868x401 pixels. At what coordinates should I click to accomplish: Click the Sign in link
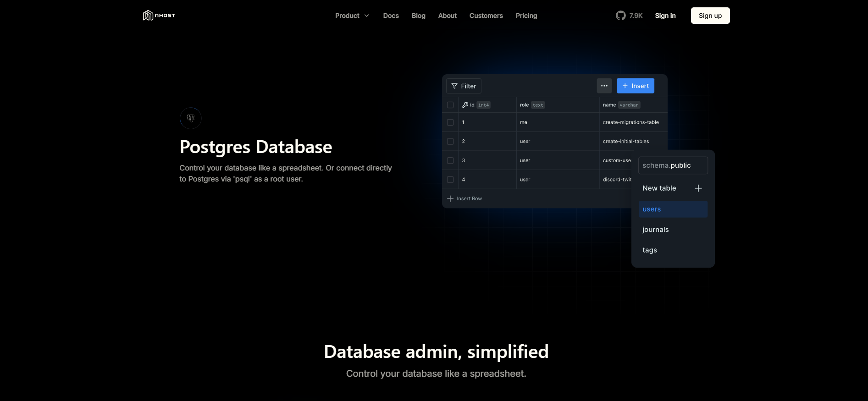click(665, 16)
